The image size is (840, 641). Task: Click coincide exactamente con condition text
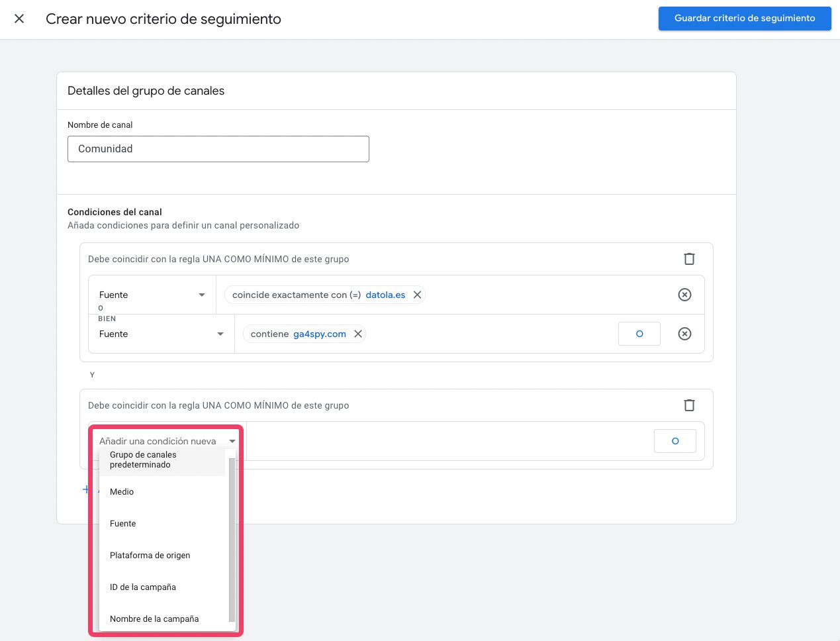click(x=296, y=295)
